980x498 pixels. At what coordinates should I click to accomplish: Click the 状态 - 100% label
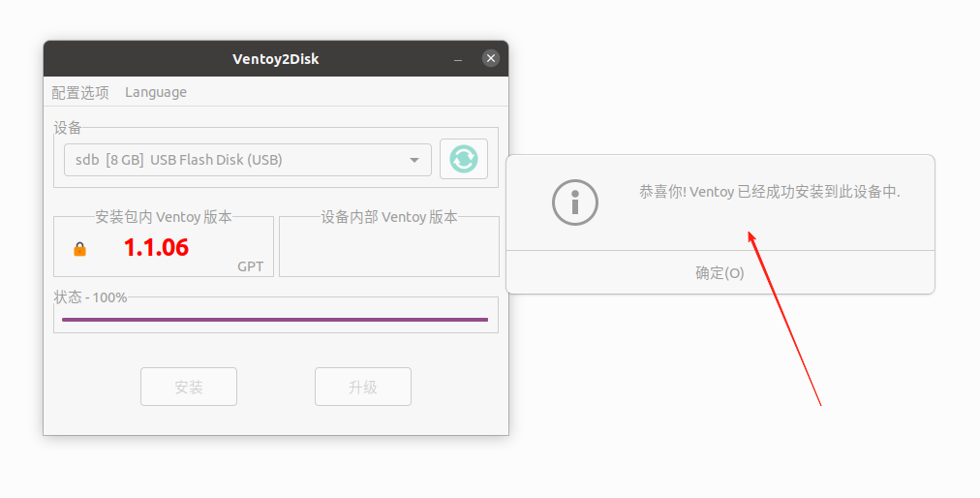(91, 297)
